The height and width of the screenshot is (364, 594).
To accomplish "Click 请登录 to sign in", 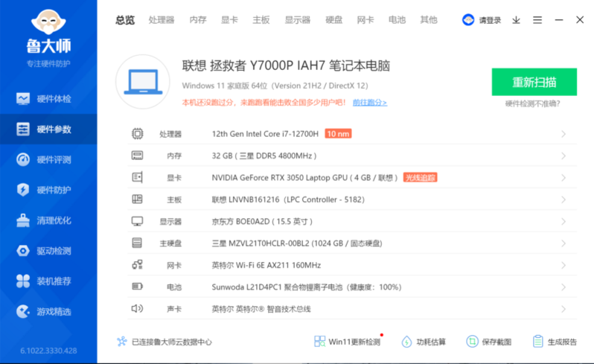I will [x=482, y=20].
